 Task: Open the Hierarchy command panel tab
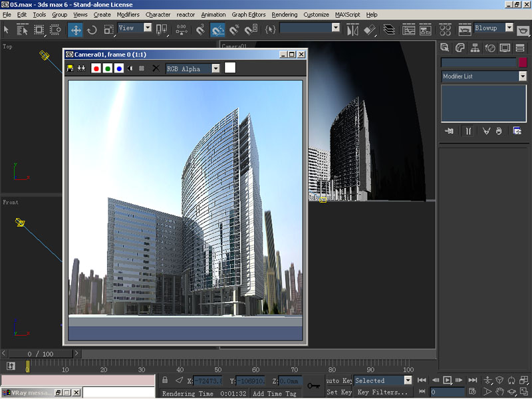[x=475, y=47]
